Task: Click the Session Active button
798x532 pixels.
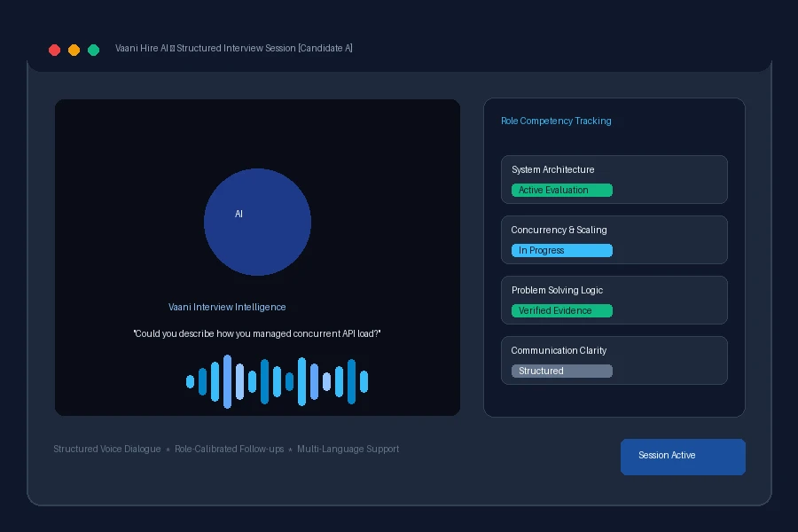Action: tap(683, 457)
